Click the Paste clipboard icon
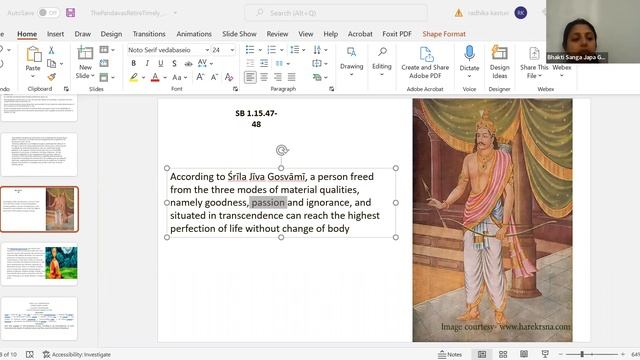Screen dimensions: 640x360 coord(33,54)
